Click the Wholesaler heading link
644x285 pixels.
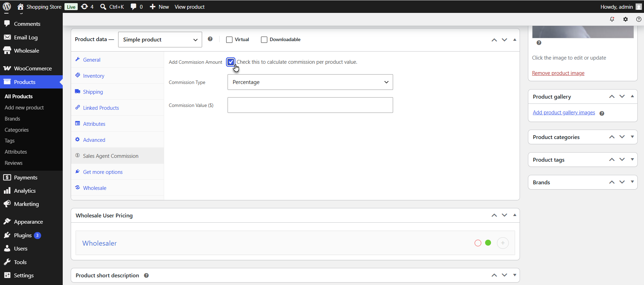[100, 243]
